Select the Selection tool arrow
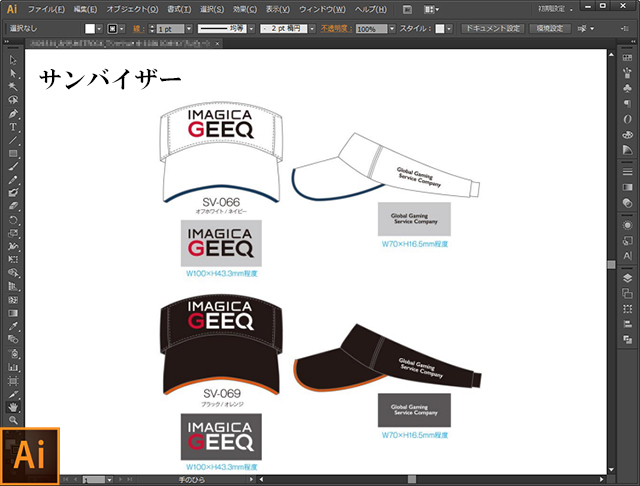 (13, 60)
